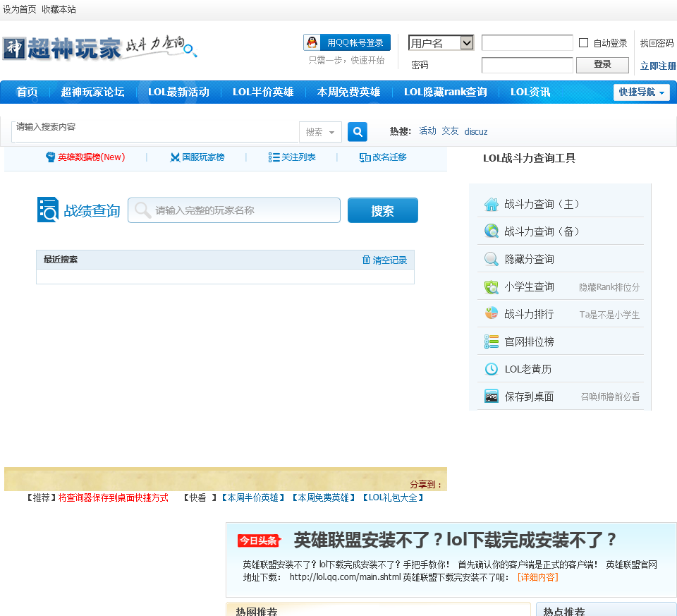This screenshot has height=616, width=677.
Task: Focus the password input field
Action: [527, 65]
